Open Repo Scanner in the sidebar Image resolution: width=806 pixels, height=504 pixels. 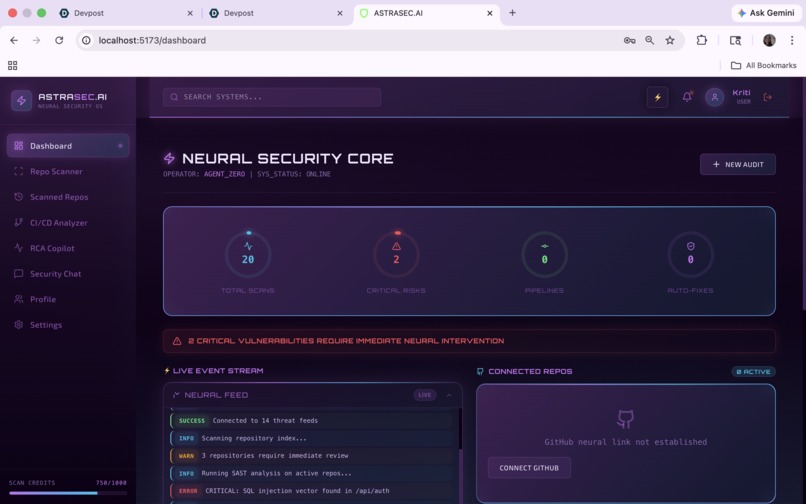tap(68, 171)
